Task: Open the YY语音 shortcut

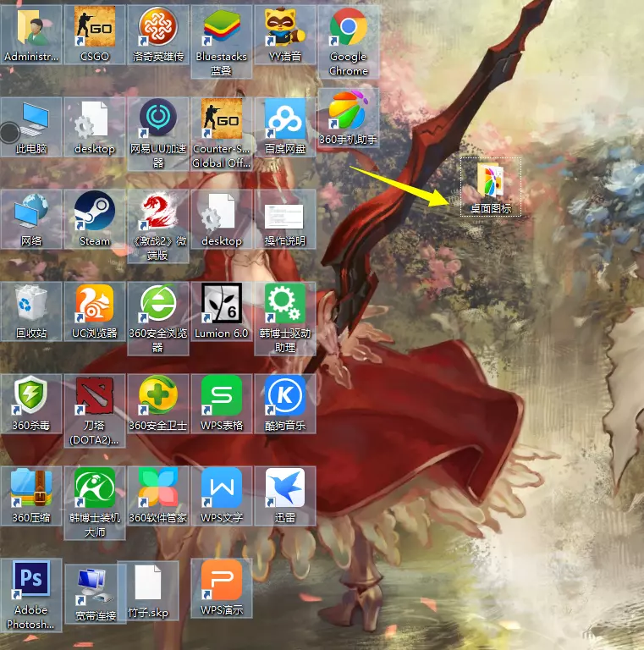Action: click(285, 35)
